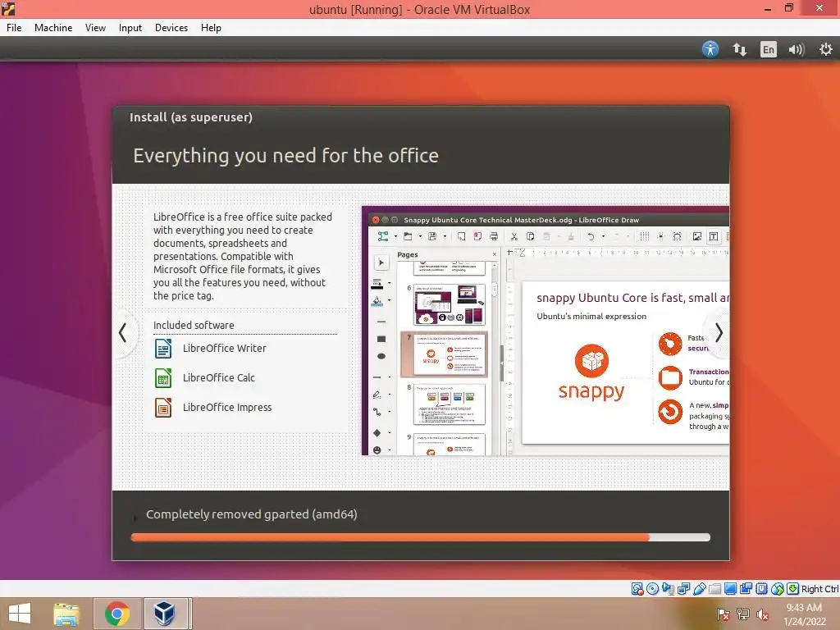The image size is (840, 630).
Task: Click the 'Right Ctrl' host key label
Action: pyautogui.click(x=819, y=589)
